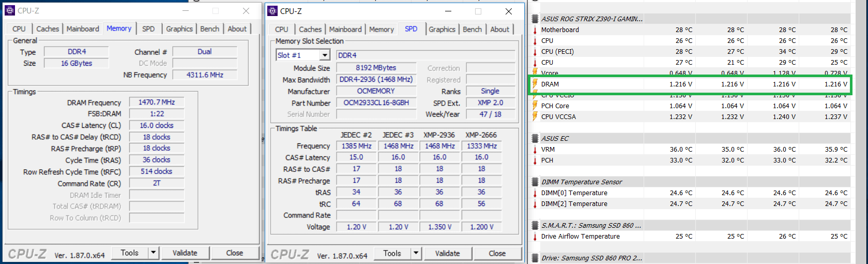Click the thermometer icon next to the PCH temperature row
This screenshot has width=868, height=264.
point(535,160)
